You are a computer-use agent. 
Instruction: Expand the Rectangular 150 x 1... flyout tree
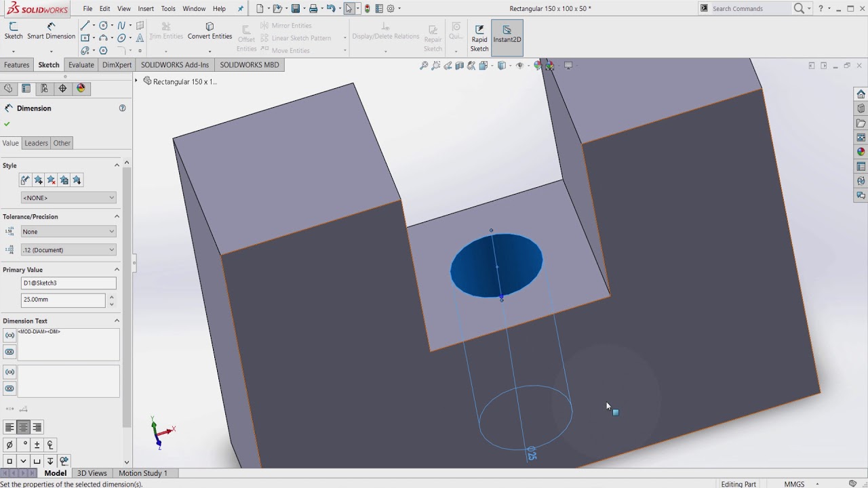136,81
